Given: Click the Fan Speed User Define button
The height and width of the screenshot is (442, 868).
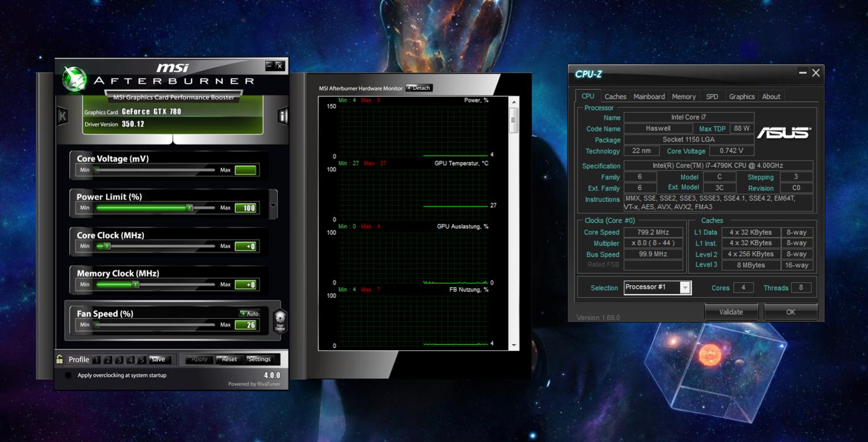Looking at the screenshot, I should (280, 321).
